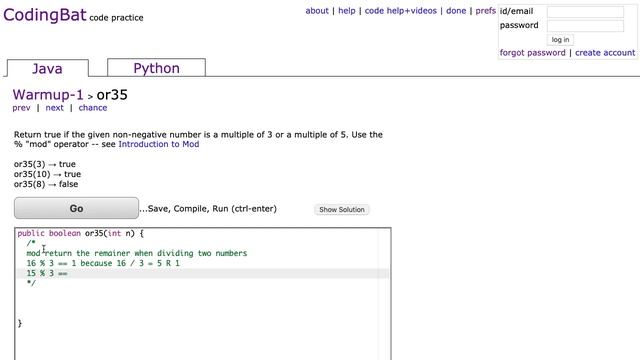Click the 'code practice' tagline text

coord(116,18)
